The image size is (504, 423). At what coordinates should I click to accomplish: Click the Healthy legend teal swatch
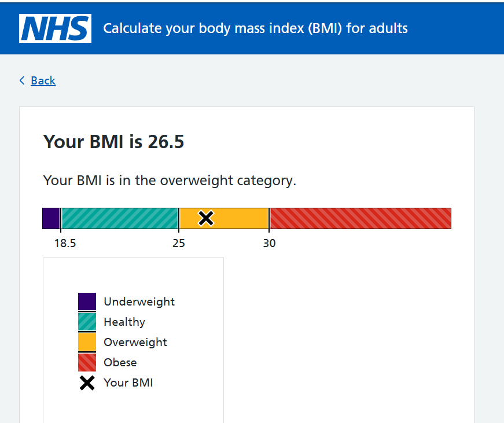point(87,322)
